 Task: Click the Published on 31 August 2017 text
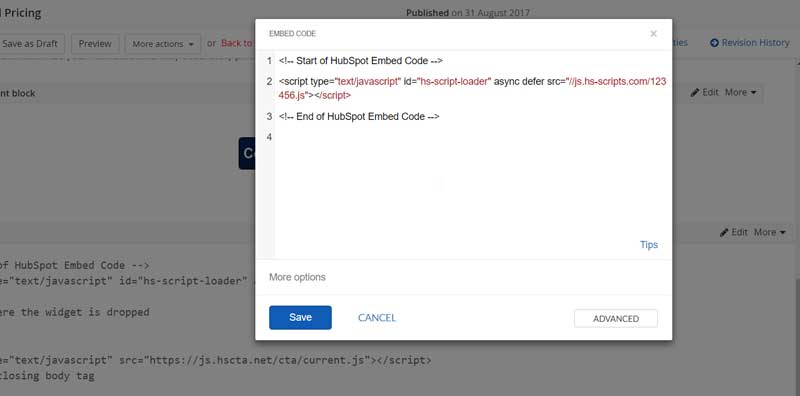pos(468,13)
